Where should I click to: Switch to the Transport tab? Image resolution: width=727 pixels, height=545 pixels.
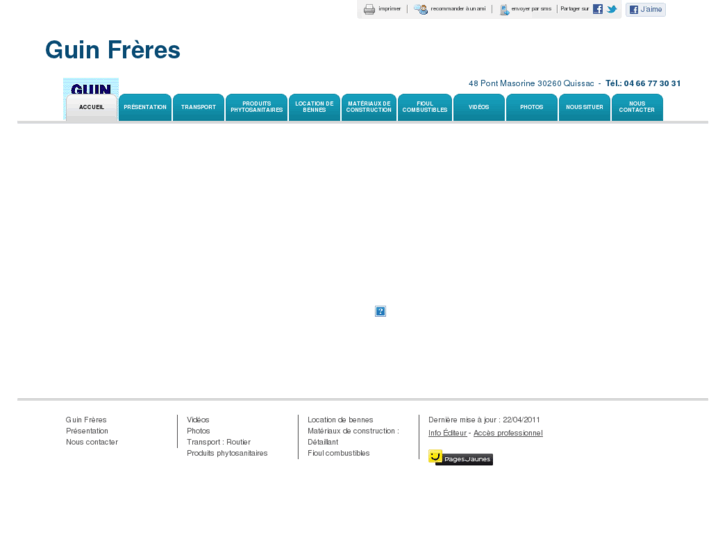pyautogui.click(x=198, y=108)
